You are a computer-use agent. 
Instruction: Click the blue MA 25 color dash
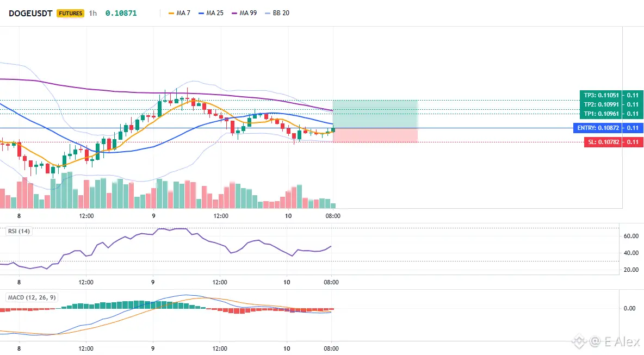pos(201,14)
